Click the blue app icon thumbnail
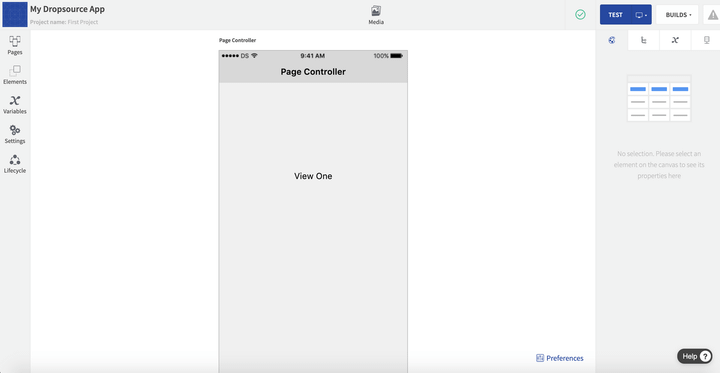 15,15
